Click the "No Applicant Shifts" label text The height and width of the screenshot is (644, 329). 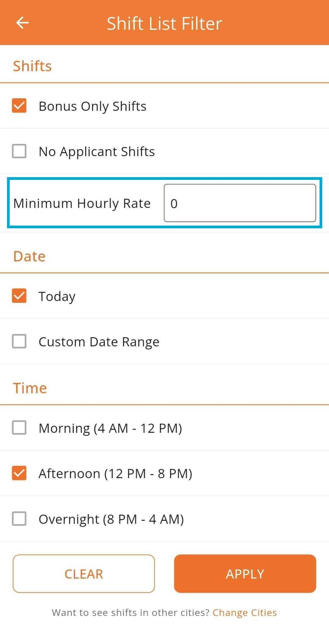(97, 152)
